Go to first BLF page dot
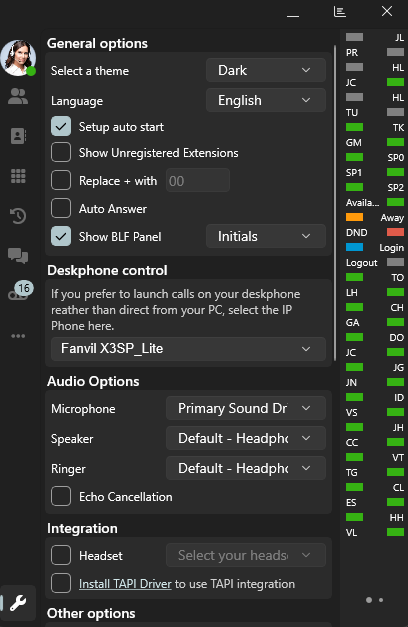This screenshot has width=408, height=627. [x=369, y=600]
